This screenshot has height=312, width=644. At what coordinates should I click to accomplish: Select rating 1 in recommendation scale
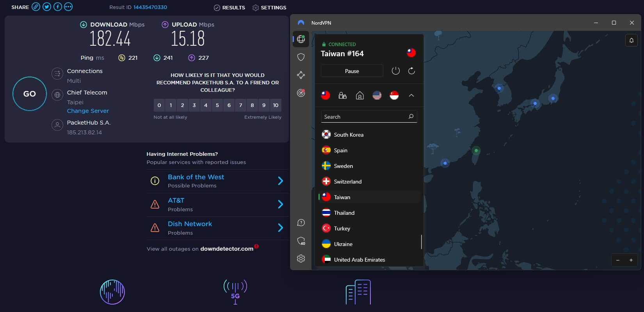171,105
